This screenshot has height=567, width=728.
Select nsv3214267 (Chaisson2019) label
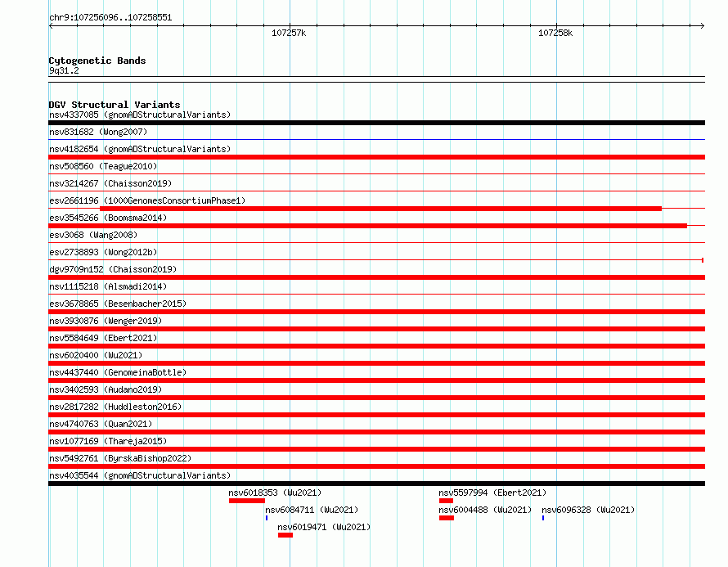point(110,183)
